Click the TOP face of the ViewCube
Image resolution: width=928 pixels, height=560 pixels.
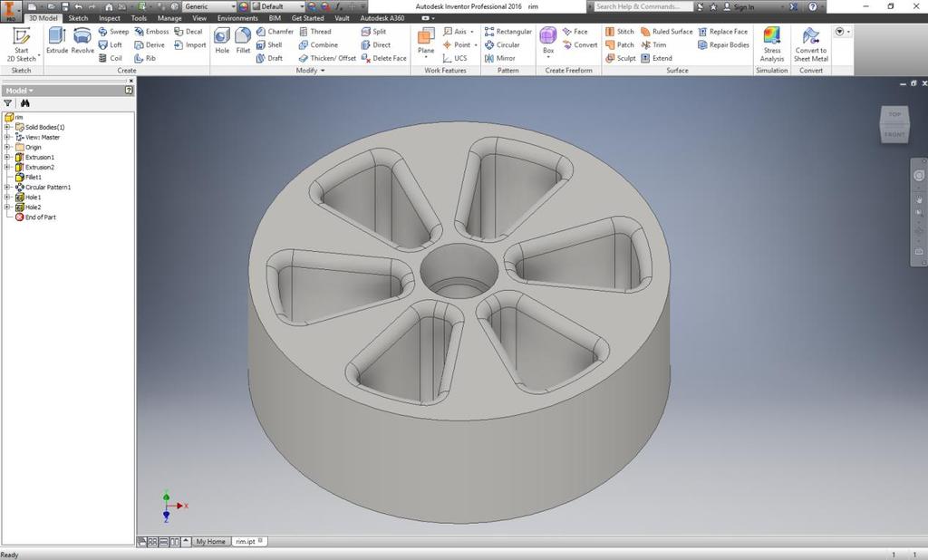(x=894, y=115)
